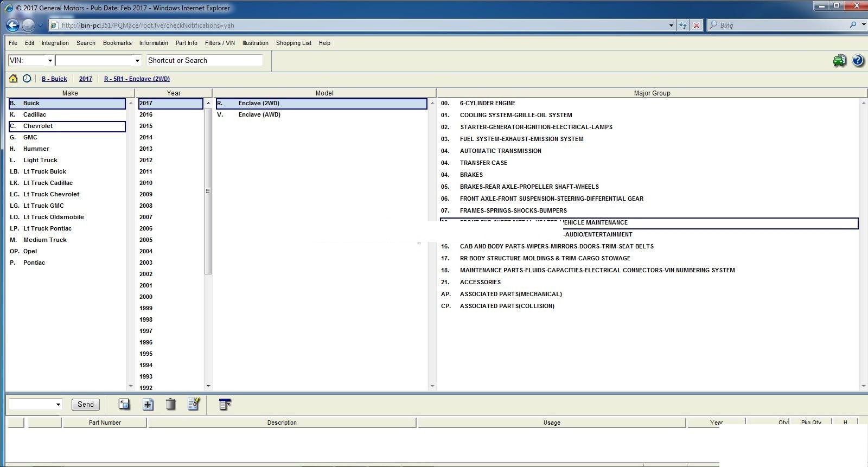Click the browser address URL field
The height and width of the screenshot is (467, 868).
(x=358, y=25)
